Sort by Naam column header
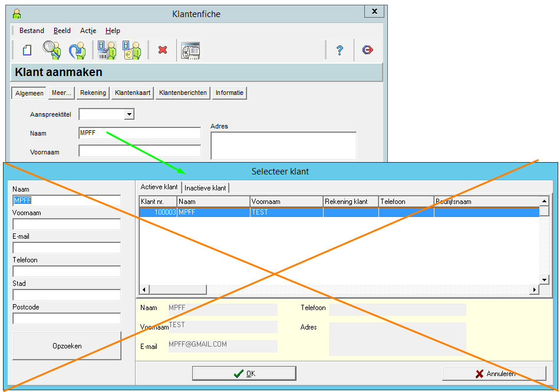Screen dimensions: 560x392 click(x=213, y=202)
